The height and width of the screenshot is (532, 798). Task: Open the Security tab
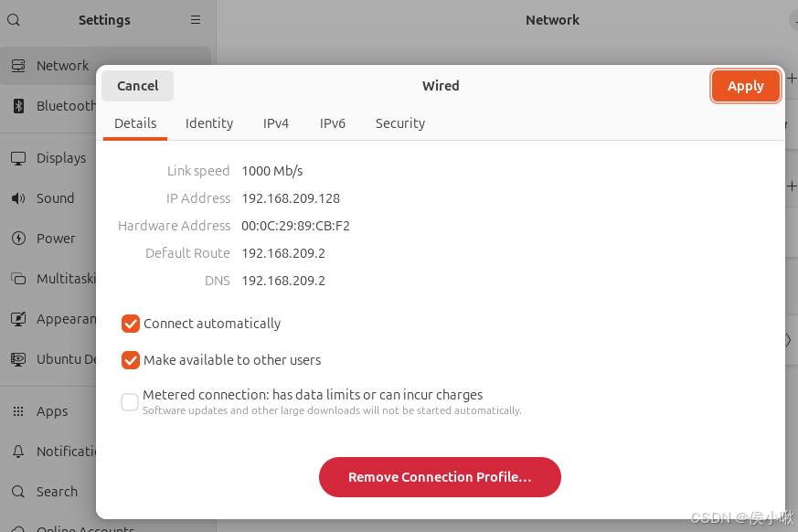tap(400, 123)
